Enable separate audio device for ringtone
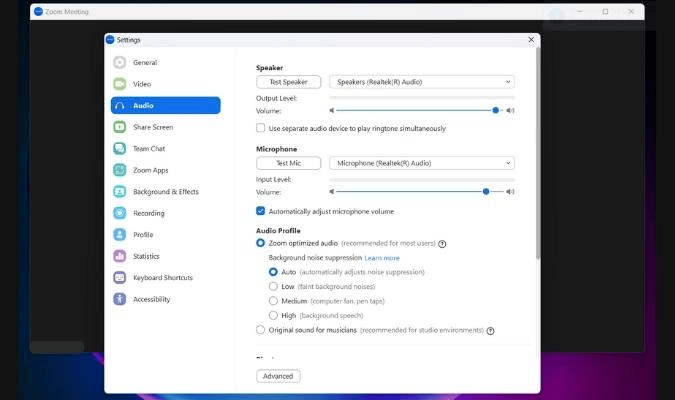Image resolution: width=675 pixels, height=400 pixels. (260, 128)
